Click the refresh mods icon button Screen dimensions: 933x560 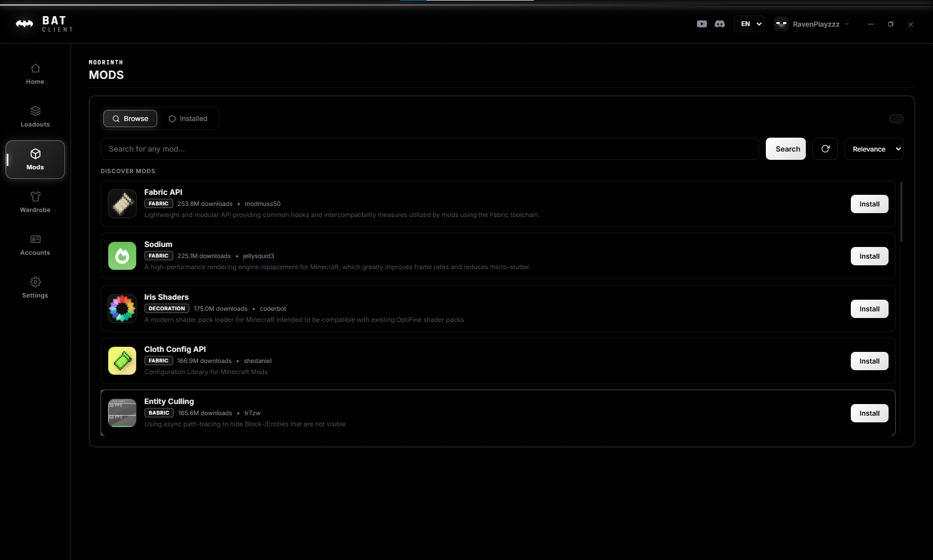[x=825, y=149]
